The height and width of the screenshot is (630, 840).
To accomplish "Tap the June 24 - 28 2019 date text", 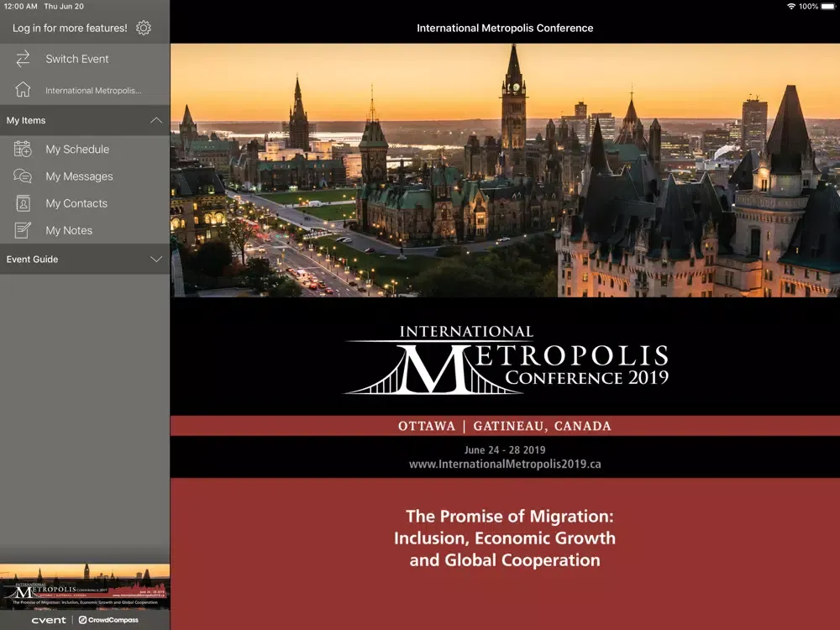I will [505, 450].
